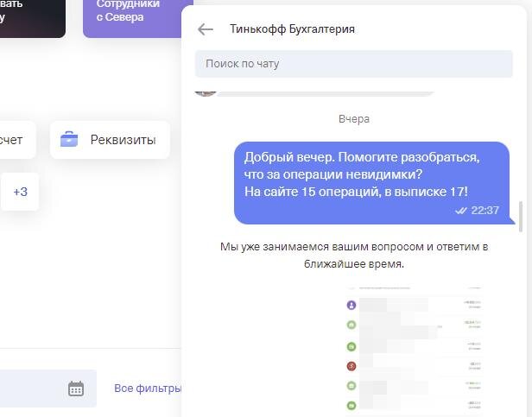The image size is (532, 417).
Task: Click the 'Вчера' date separator
Action: coord(354,119)
